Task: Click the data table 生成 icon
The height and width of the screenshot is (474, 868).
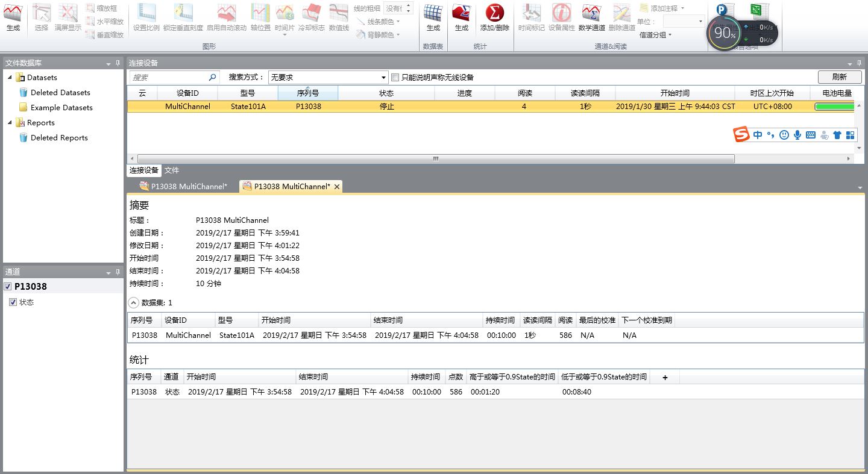Action: point(433,17)
